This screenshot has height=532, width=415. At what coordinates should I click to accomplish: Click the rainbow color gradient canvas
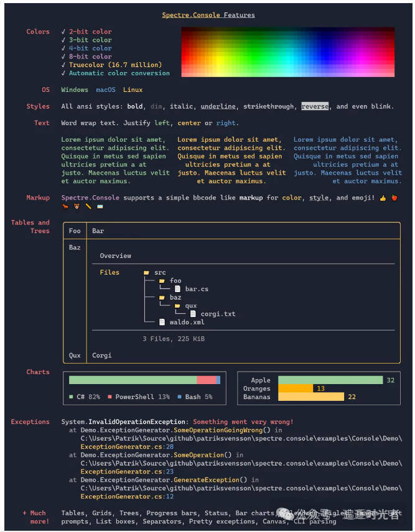288,52
